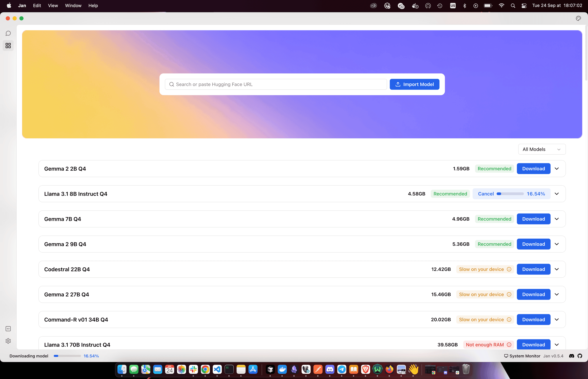Click info icon on Codestral Slow on device
This screenshot has width=588, height=379.
509,269
